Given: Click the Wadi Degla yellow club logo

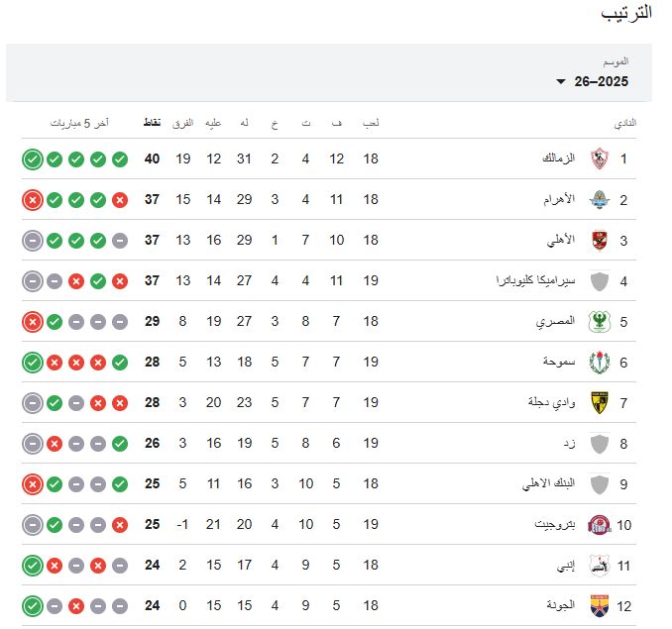Looking at the screenshot, I should point(599,402).
